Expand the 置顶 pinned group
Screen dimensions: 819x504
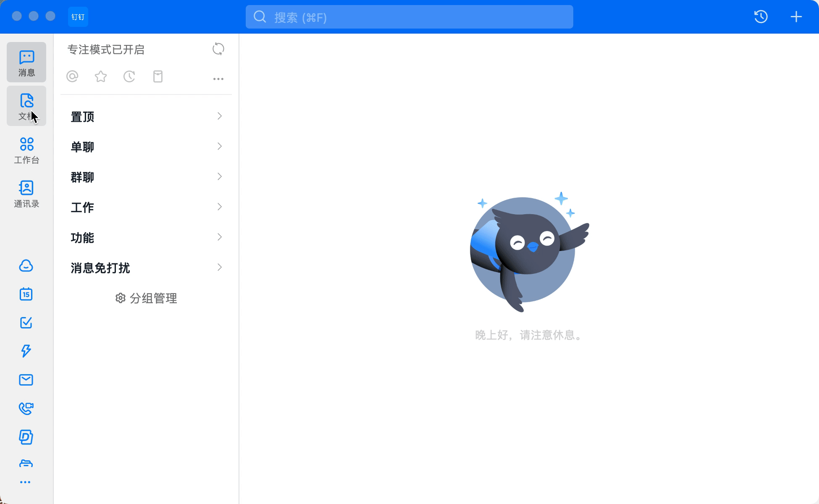pos(146,116)
